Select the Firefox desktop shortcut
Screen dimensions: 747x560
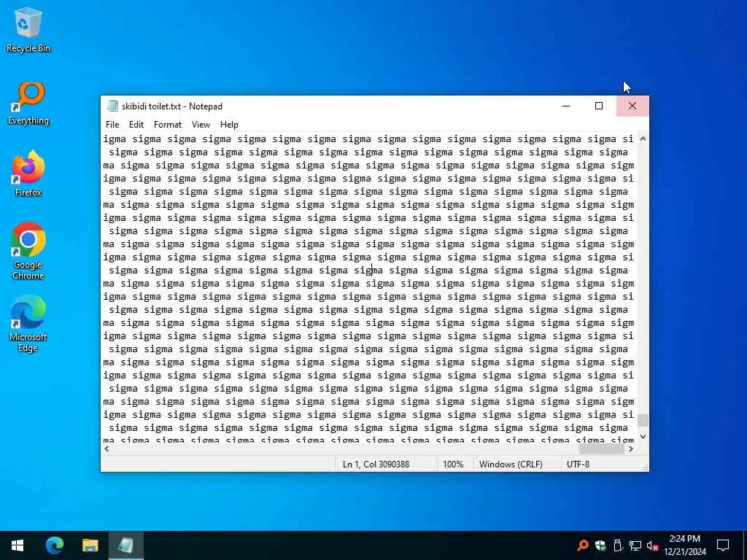(28, 174)
